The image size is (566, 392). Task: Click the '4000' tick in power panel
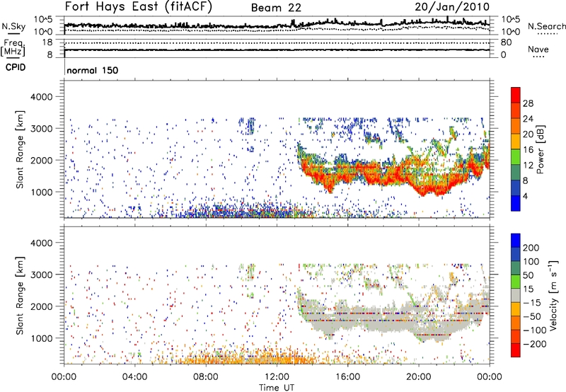[x=41, y=97]
